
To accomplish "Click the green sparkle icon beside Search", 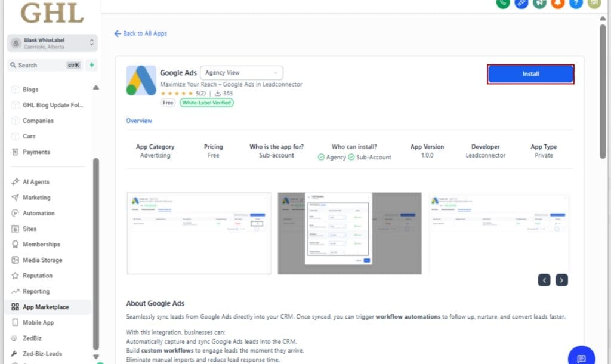I will pyautogui.click(x=92, y=65).
